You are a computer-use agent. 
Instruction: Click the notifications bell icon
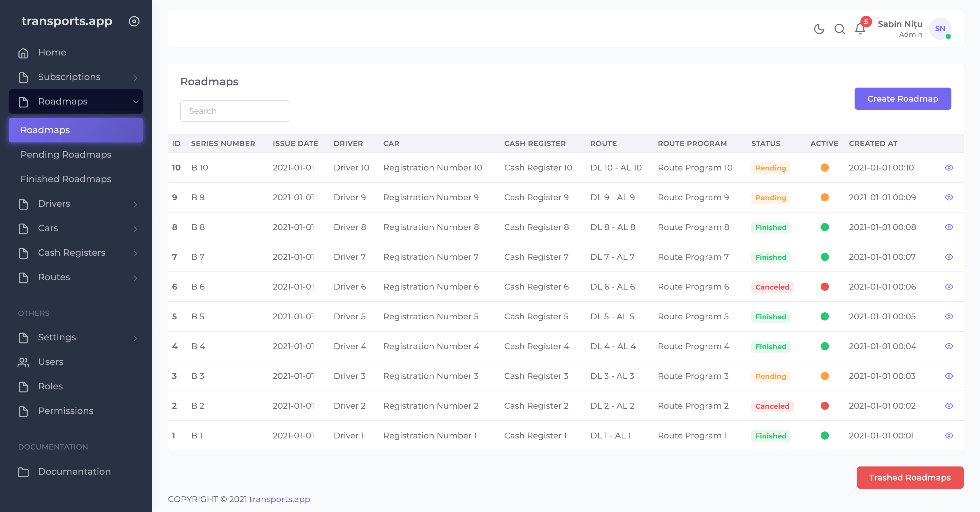pos(860,29)
